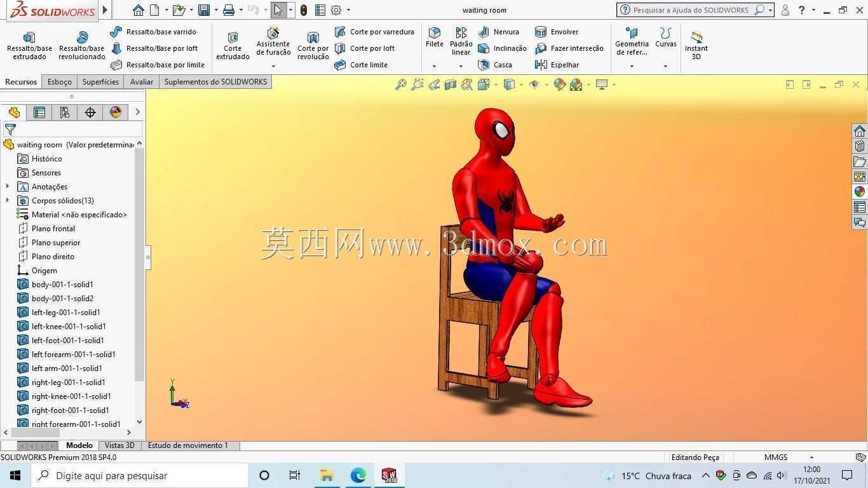Switch to the Vistas 3D tab

(x=119, y=445)
